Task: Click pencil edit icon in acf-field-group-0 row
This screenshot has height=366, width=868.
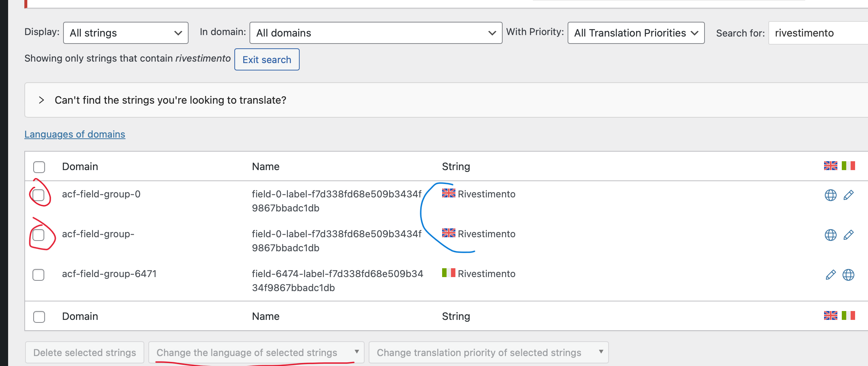Action: tap(848, 195)
